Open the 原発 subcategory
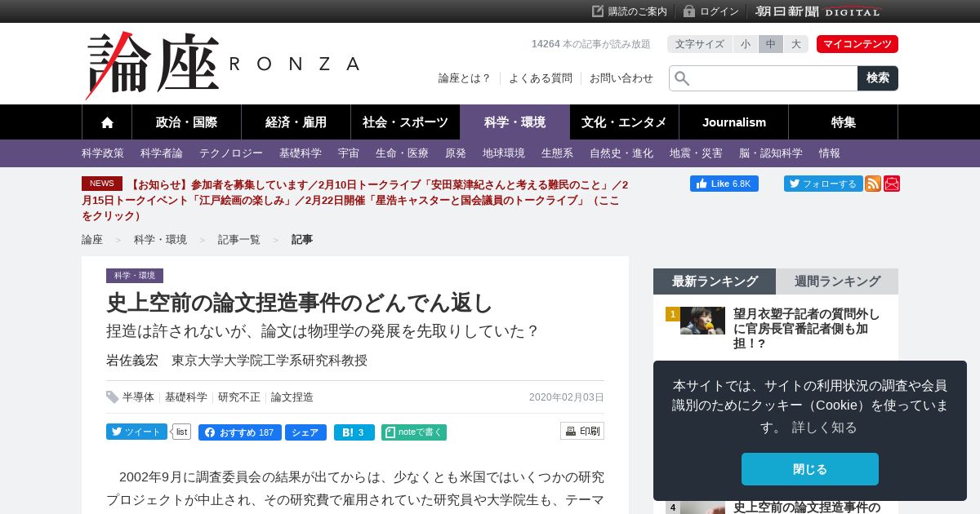Screen dimensions: 980x514 click(x=456, y=153)
